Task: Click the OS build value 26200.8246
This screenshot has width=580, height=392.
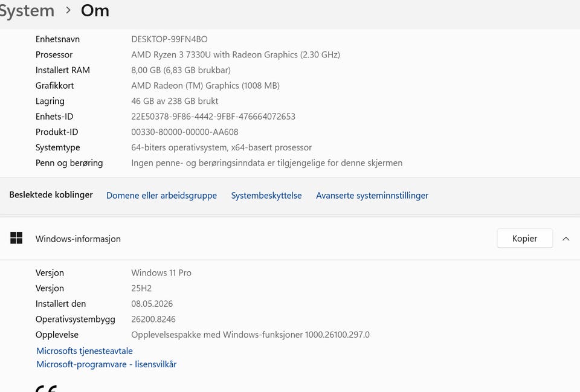Action: click(x=153, y=319)
